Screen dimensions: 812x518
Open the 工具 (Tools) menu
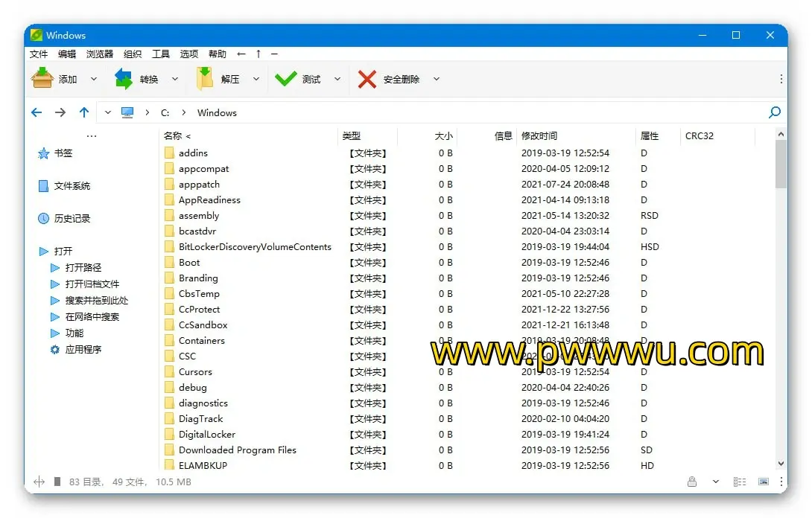(161, 54)
